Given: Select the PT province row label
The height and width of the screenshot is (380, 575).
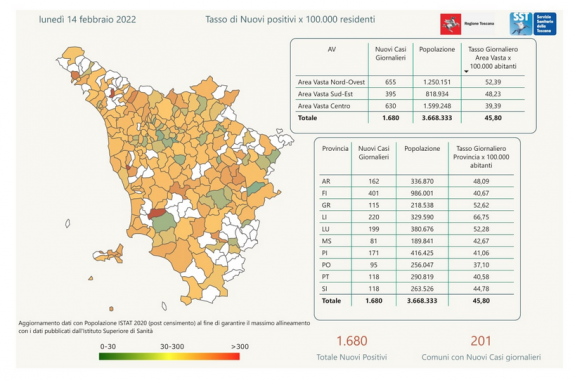Looking at the screenshot, I should click(x=325, y=277).
